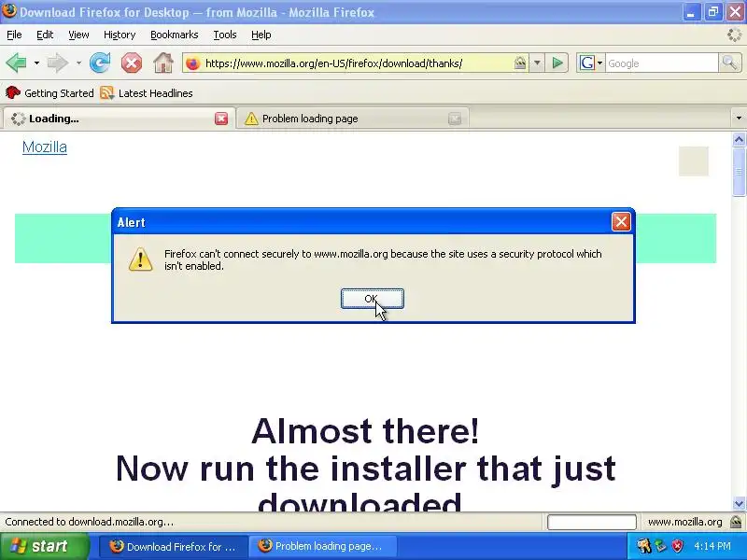Viewport: 747px width, 560px height.
Task: Click the Windows start button
Action: [x=44, y=546]
